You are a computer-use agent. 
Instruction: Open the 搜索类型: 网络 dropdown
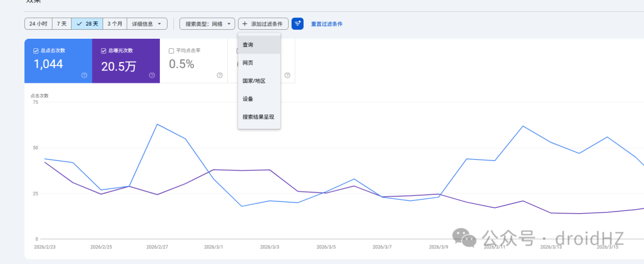[208, 24]
